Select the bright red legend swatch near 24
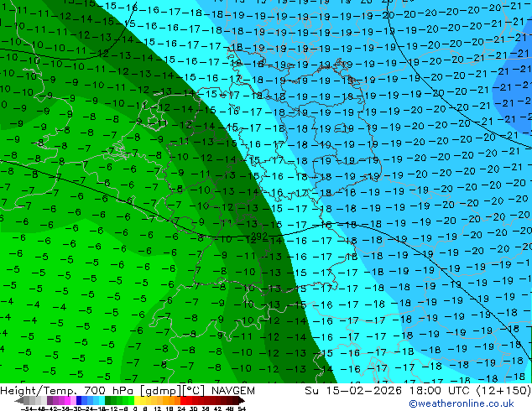 [184, 400]
